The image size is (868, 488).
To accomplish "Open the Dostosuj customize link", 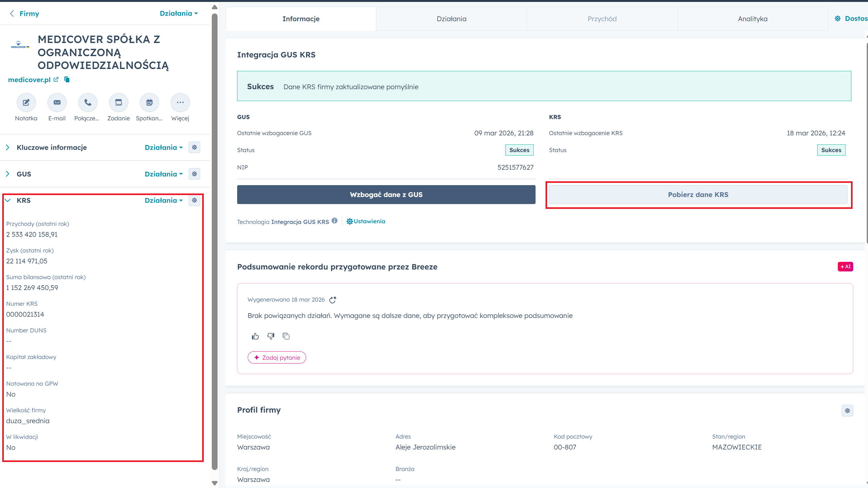I will 851,19.
